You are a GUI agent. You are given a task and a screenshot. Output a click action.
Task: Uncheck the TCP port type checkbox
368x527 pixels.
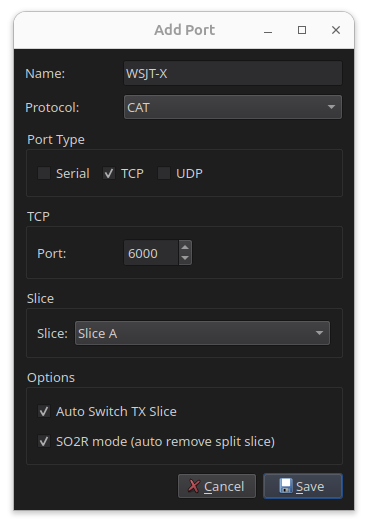[109, 173]
